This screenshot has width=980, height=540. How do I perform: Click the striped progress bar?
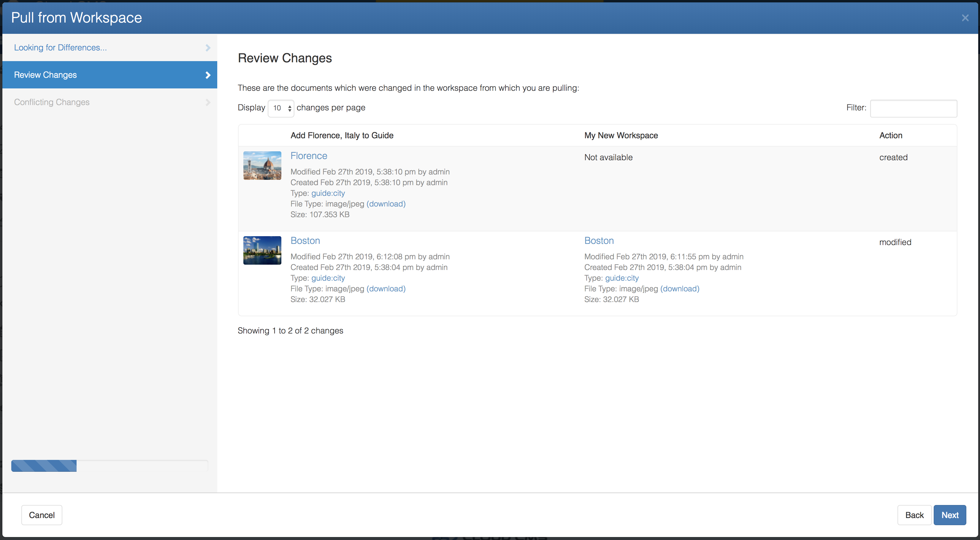(44, 466)
